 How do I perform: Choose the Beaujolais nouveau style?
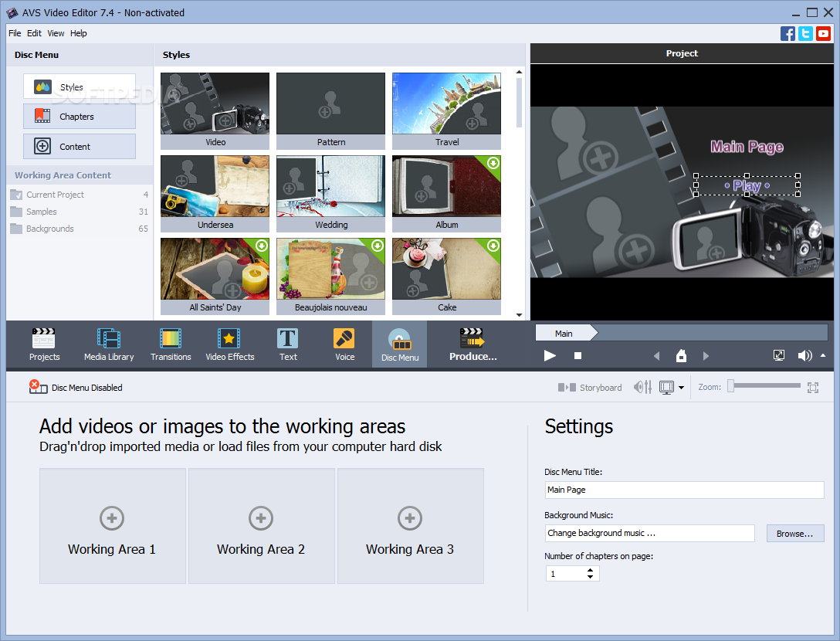[330, 276]
